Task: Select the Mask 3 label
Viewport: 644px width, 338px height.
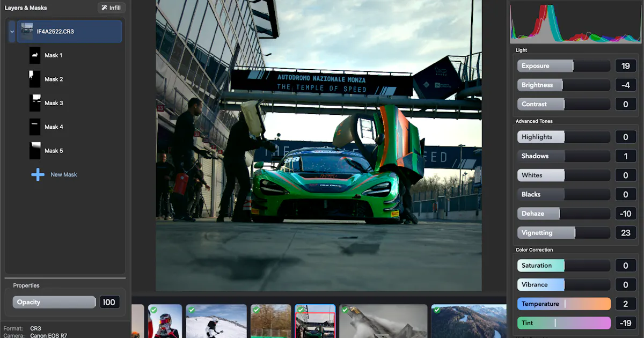Action: coord(54,103)
